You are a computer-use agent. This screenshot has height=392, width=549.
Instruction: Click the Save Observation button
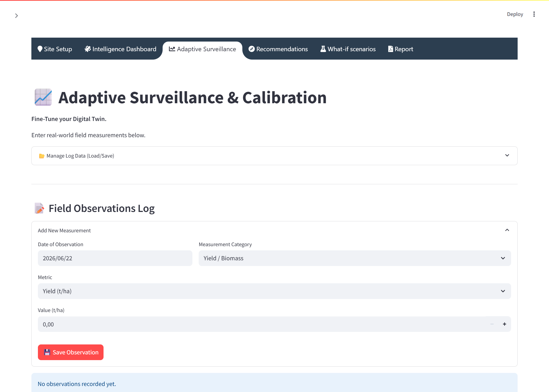(x=71, y=352)
